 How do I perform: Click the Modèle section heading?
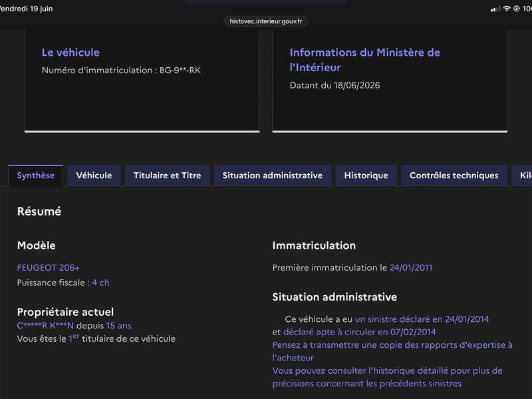point(37,245)
